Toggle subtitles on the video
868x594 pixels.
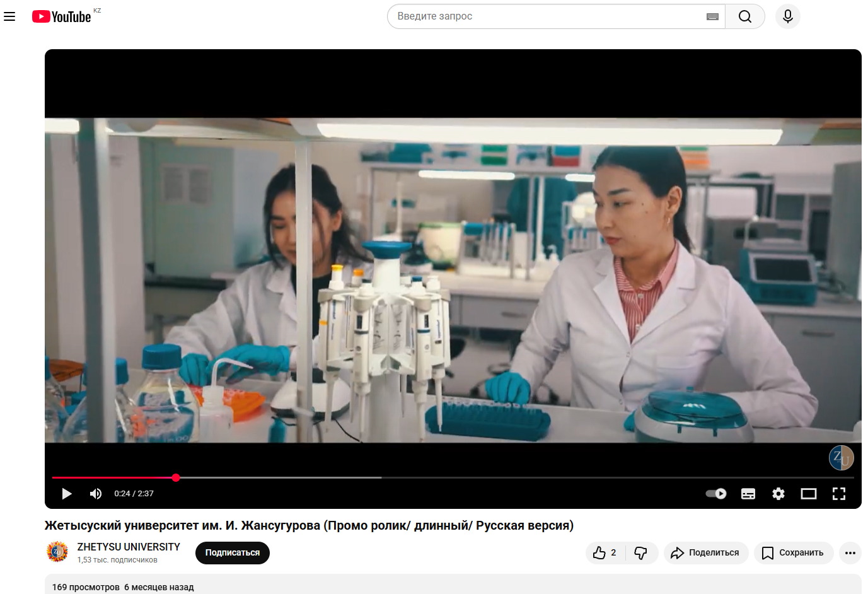pyautogui.click(x=748, y=494)
